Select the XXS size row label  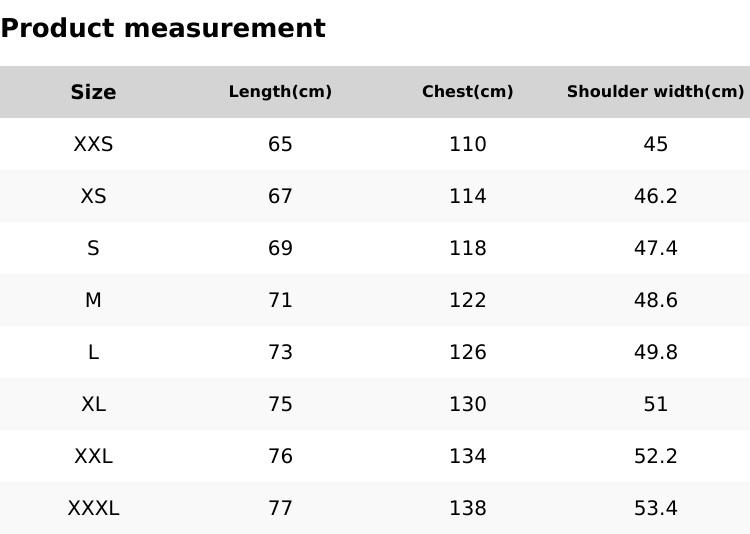click(x=93, y=144)
